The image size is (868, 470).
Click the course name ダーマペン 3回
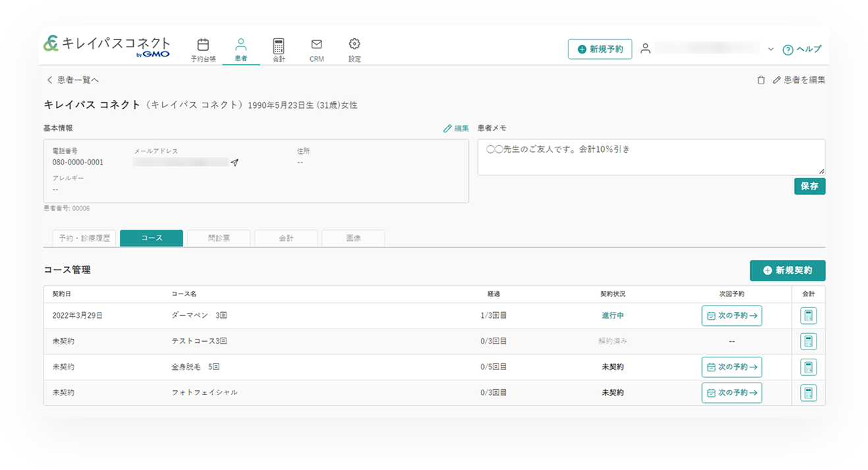pos(200,316)
